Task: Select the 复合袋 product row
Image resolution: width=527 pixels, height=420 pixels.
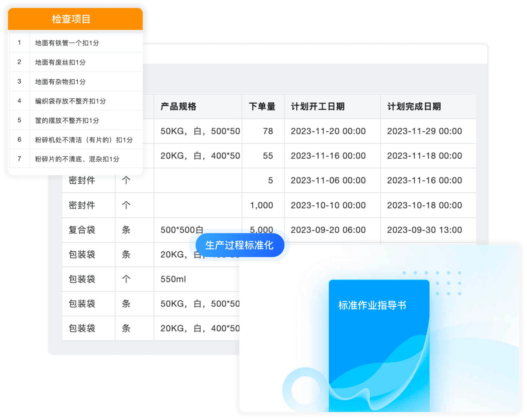Action: point(82,230)
